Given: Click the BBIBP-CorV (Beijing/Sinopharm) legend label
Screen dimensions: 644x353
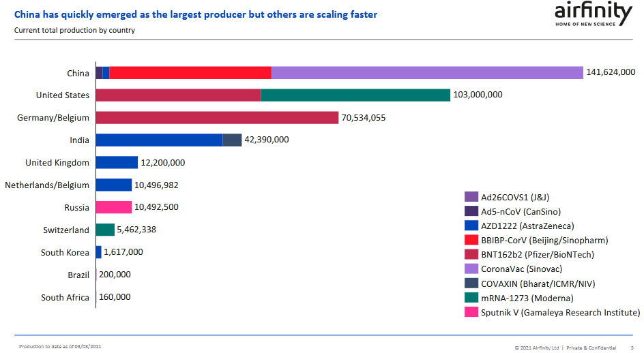Looking at the screenshot, I should click(544, 240).
